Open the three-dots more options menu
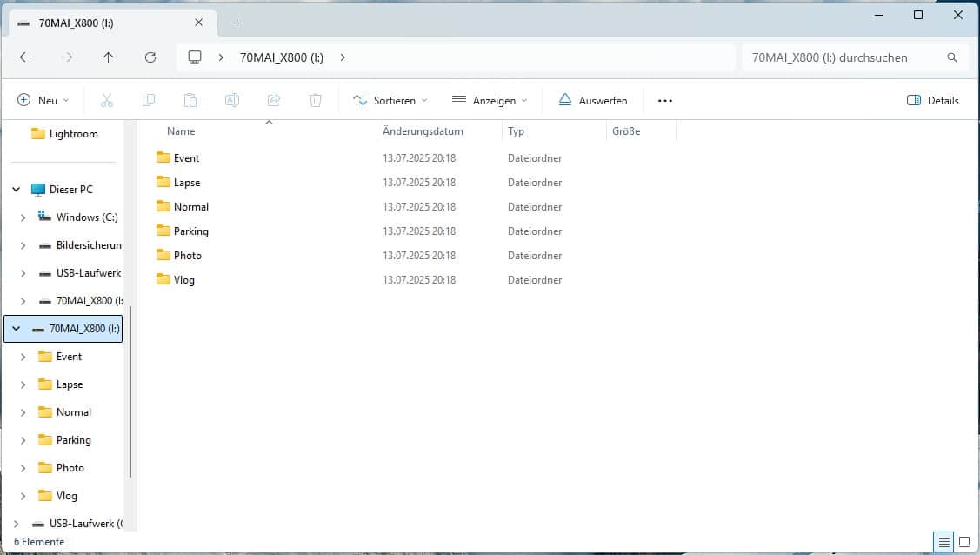980x555 pixels. [665, 101]
